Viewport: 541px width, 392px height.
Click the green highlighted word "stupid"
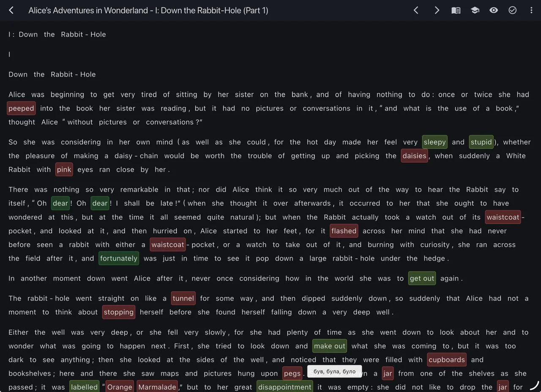pos(481,142)
